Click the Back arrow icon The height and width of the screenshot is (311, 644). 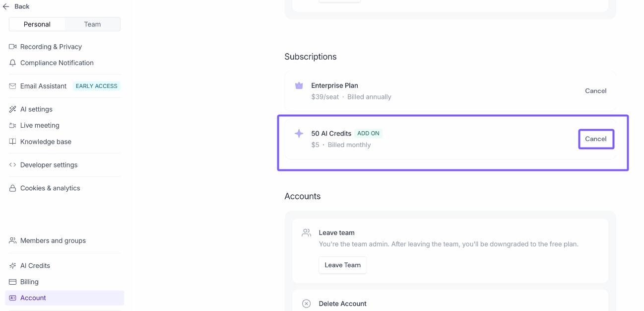pos(6,6)
